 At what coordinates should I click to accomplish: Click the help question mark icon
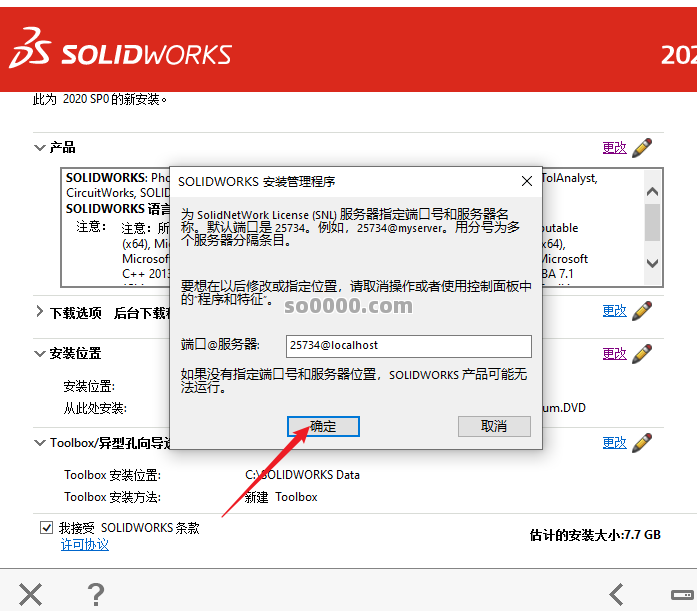(96, 595)
